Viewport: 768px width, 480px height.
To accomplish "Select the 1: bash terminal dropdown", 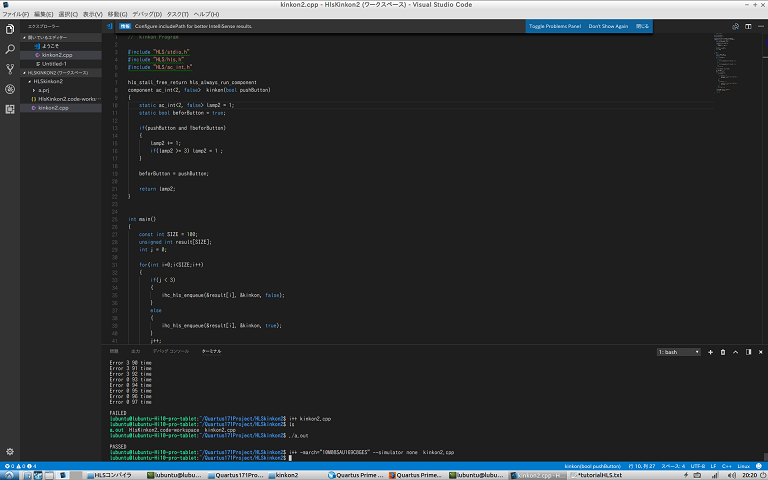I will (x=679, y=352).
